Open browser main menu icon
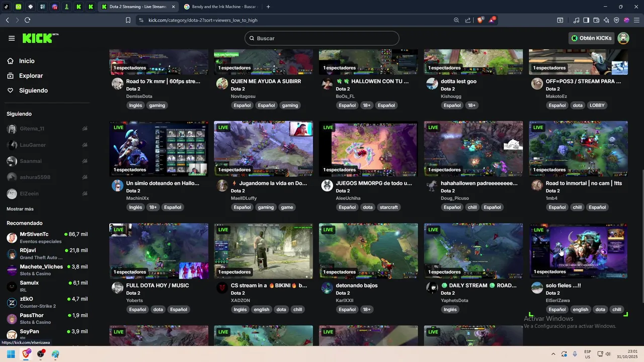This screenshot has width=644, height=362. (x=636, y=20)
